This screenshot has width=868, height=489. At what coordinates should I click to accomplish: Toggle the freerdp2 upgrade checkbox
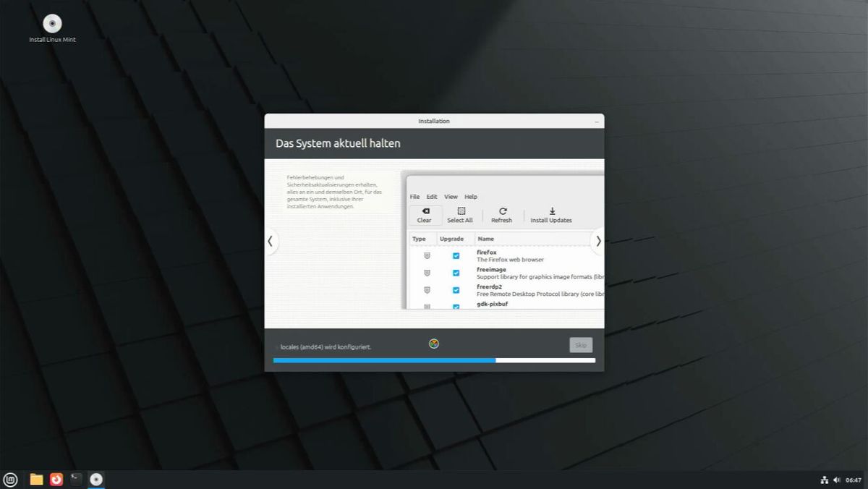pyautogui.click(x=456, y=290)
